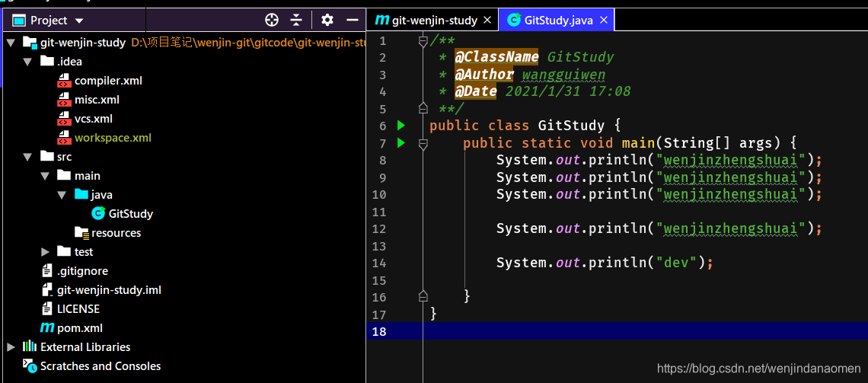The image size is (868, 383).
Task: Click the Project panel window icon
Action: click(19, 21)
